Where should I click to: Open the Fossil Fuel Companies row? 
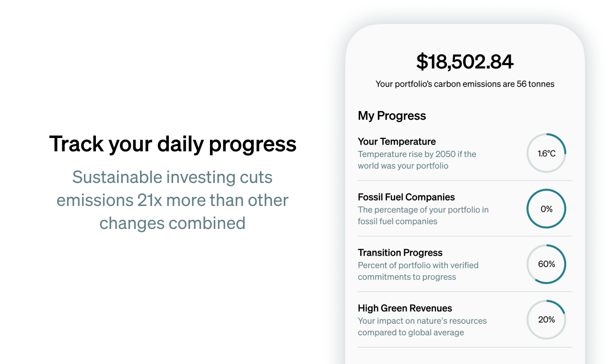pyautogui.click(x=465, y=209)
